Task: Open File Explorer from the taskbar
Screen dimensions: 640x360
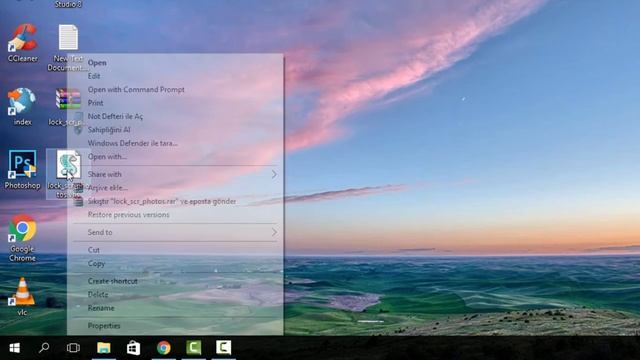Action: 104,348
